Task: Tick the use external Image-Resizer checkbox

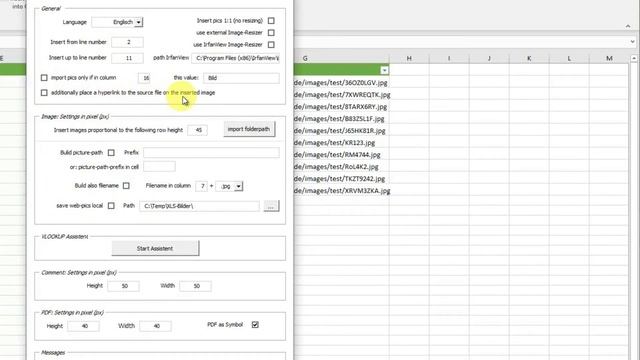Action: 271,33
